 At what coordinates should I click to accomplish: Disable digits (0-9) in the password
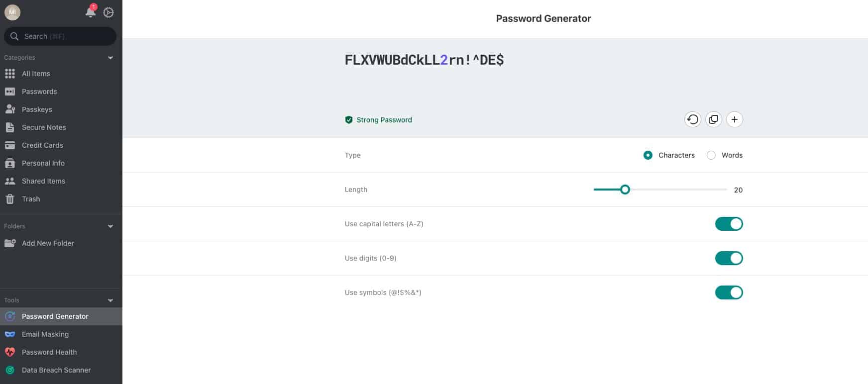(729, 258)
